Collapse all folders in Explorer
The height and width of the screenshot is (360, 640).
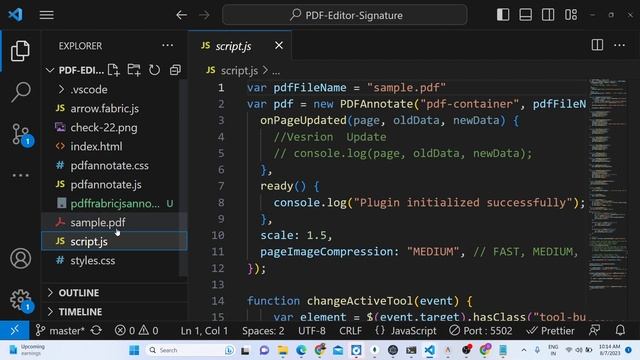175,70
